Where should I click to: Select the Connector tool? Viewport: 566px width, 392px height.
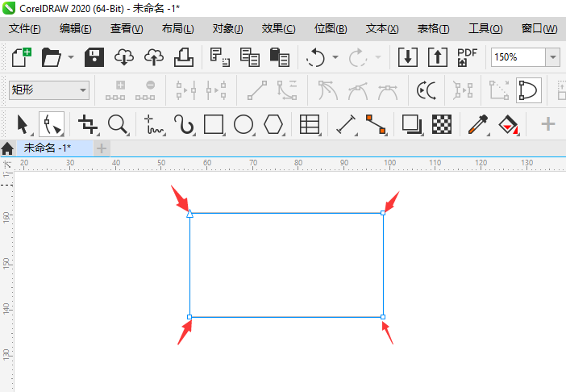point(376,124)
